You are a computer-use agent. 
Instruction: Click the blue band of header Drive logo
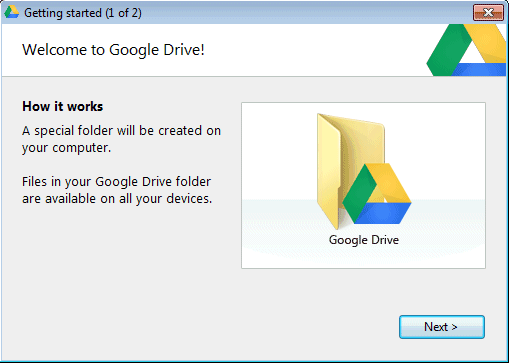pos(480,69)
